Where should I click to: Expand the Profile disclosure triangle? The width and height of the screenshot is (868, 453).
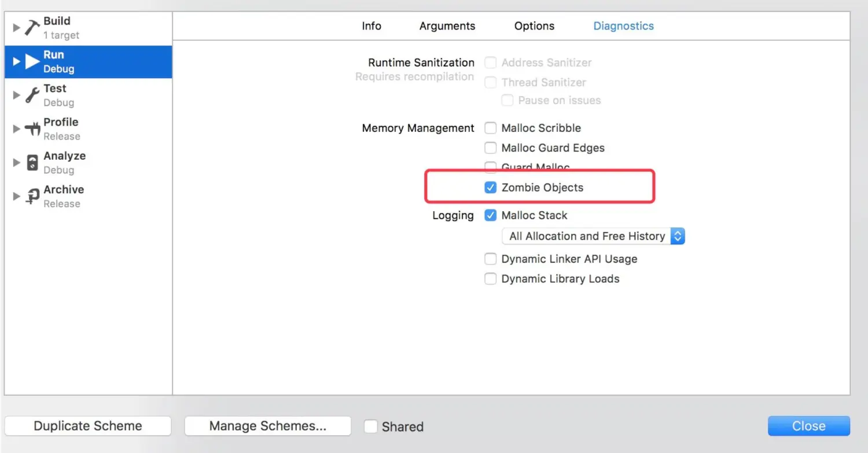point(16,128)
